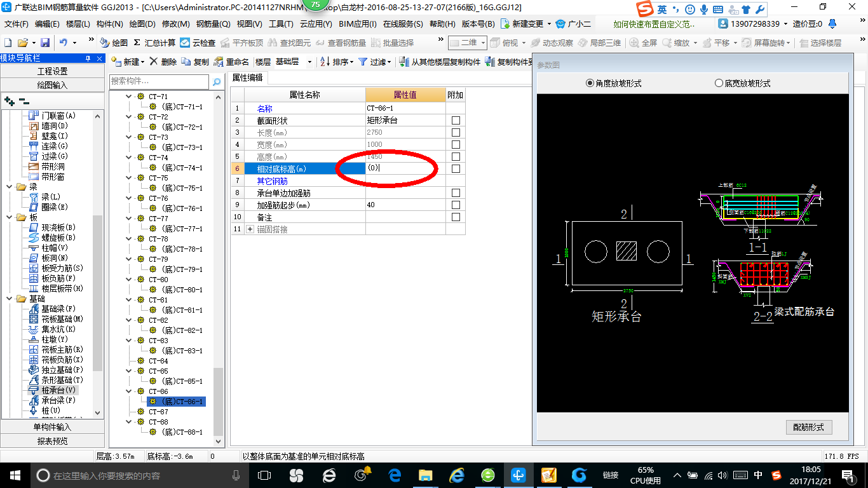Click the 绘图 drawing toolbar button
This screenshot has height=488, width=868.
pos(114,43)
